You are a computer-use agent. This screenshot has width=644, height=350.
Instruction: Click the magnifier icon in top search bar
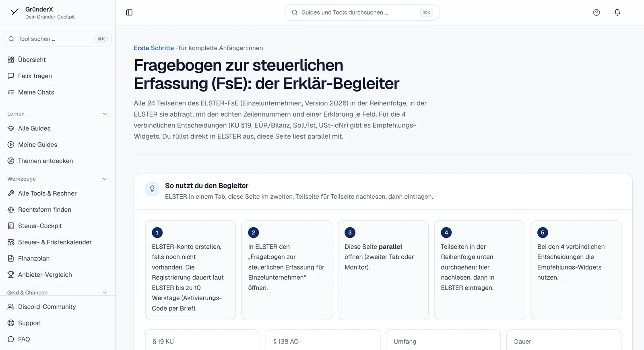coord(295,12)
